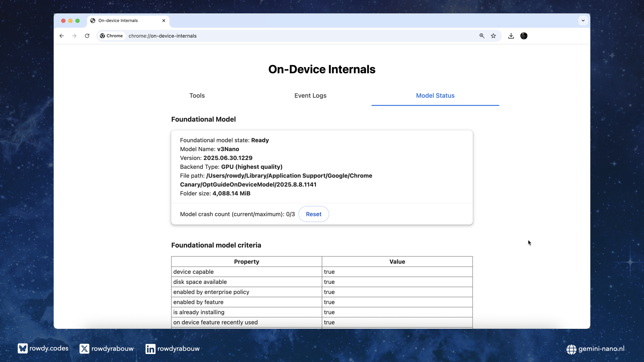Close the On-device Internals tab
644x362 pixels.
(x=164, y=20)
